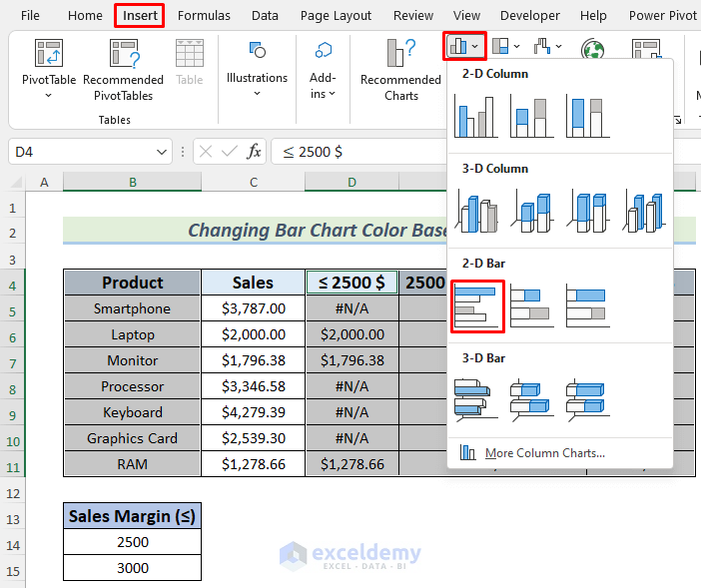Image resolution: width=701 pixels, height=588 pixels.
Task: Choose the 3-D Clustered Column chart
Action: click(476, 211)
